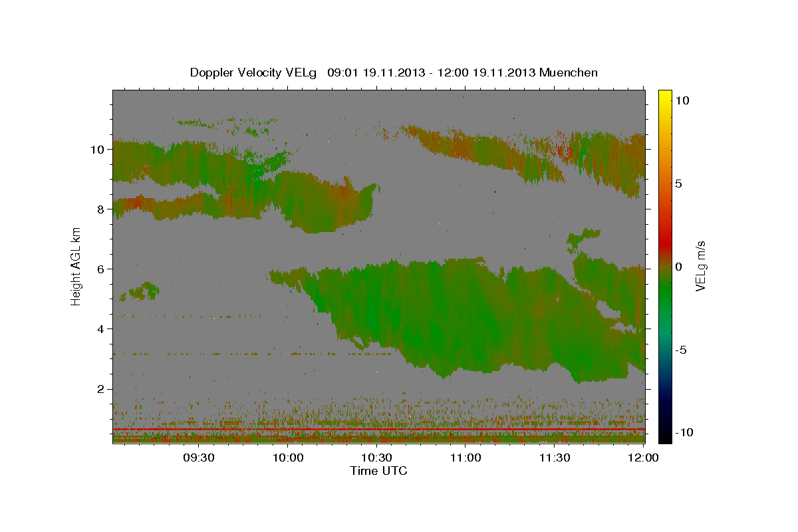Viewport: 798px width, 532px height.
Task: Click the colorbar tick label 5
Action: (680, 183)
